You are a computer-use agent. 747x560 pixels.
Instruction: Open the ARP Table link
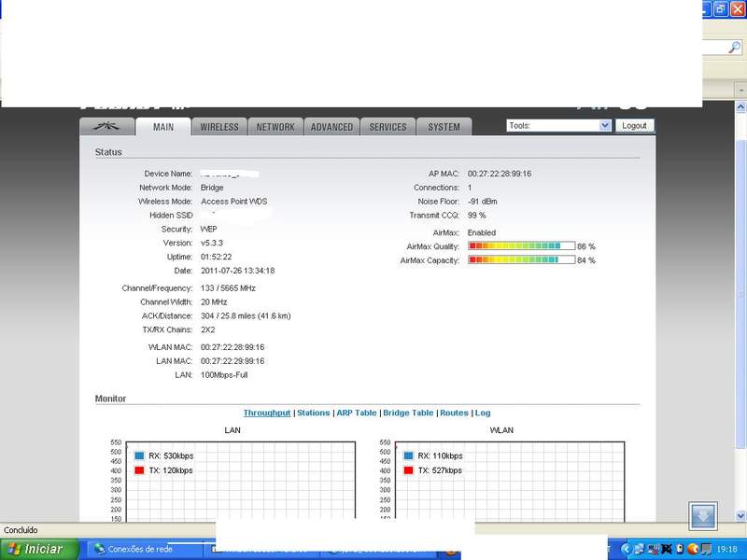coord(357,413)
